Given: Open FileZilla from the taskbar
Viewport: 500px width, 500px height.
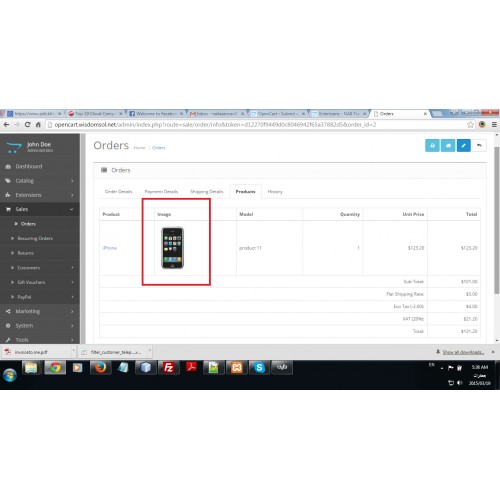Looking at the screenshot, I should point(169,367).
